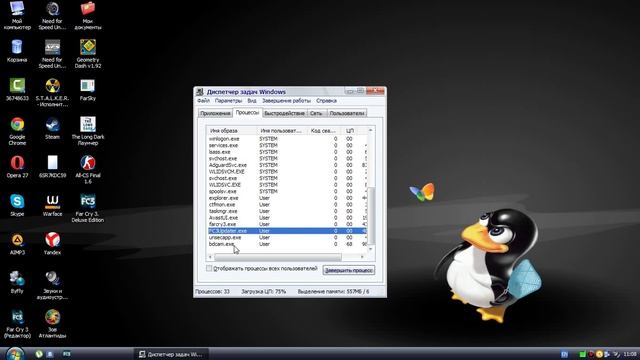The height and width of the screenshot is (360, 640).
Task: Click the AIMP3 player icon
Action: pyautogui.click(x=17, y=244)
